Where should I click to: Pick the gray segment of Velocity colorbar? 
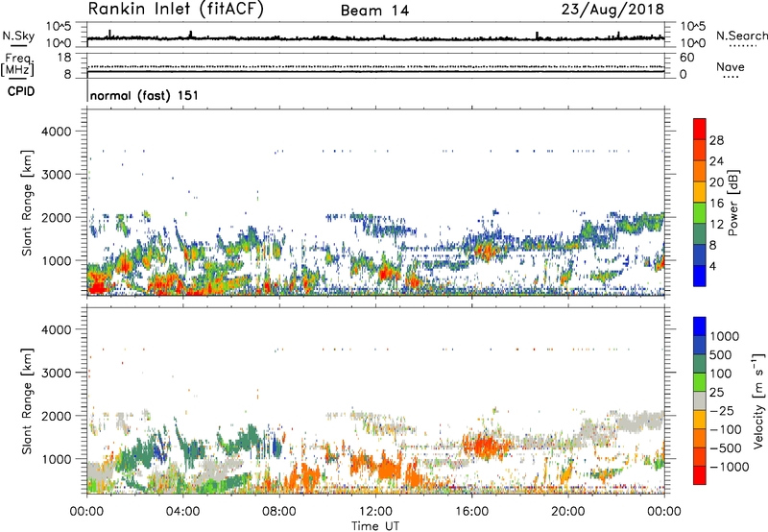pyautogui.click(x=700, y=401)
